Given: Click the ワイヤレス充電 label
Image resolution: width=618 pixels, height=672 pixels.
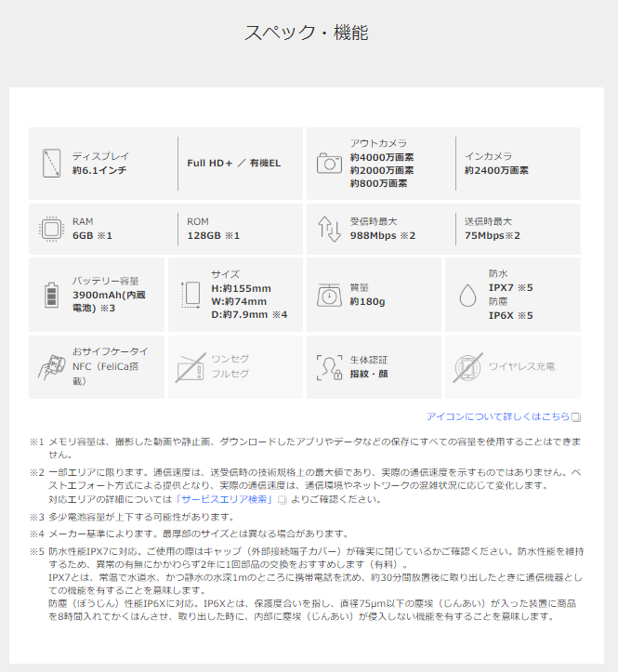Looking at the screenshot, I should coord(522,366).
